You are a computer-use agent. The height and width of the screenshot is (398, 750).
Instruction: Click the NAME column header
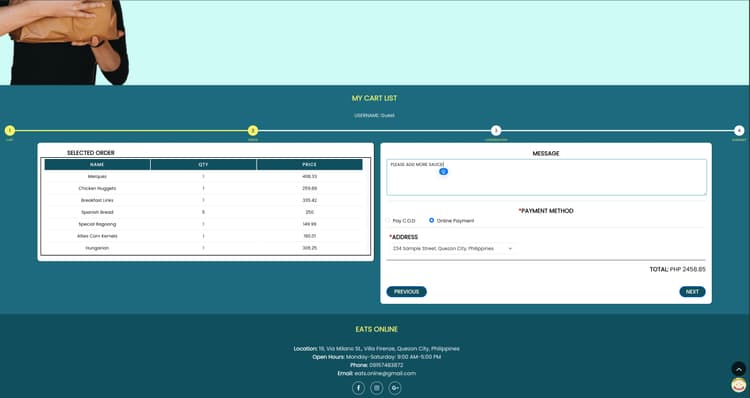[x=97, y=165]
